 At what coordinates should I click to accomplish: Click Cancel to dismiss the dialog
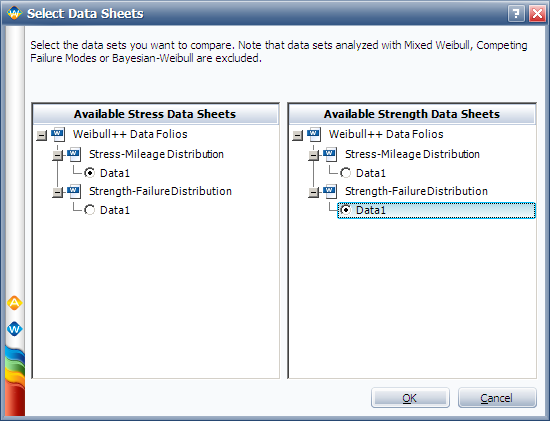[x=497, y=398]
